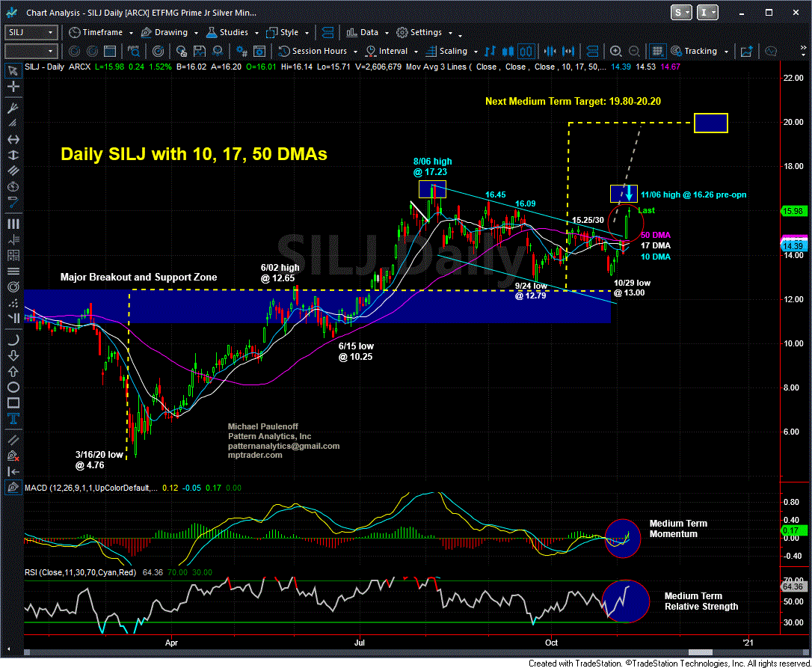The image size is (812, 668).
Task: Click the collapse drawing toolbar icon
Action: click(13, 471)
